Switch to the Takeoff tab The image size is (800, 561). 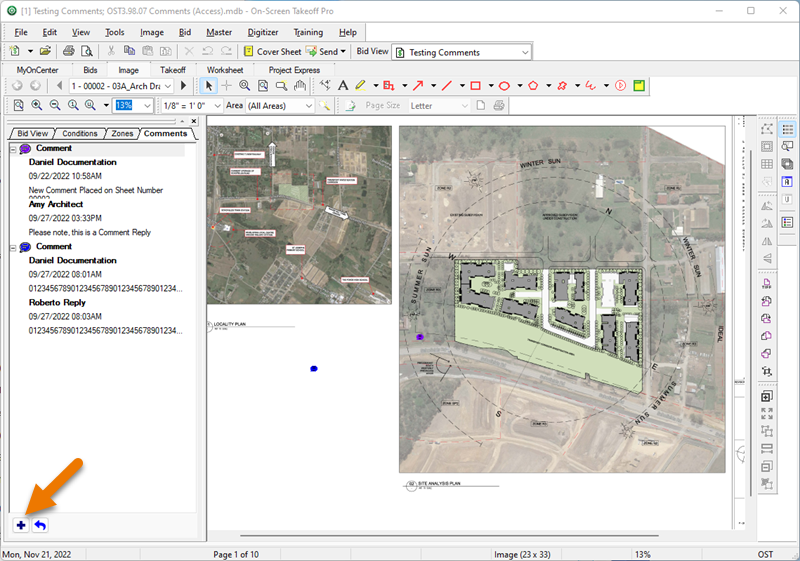(173, 70)
